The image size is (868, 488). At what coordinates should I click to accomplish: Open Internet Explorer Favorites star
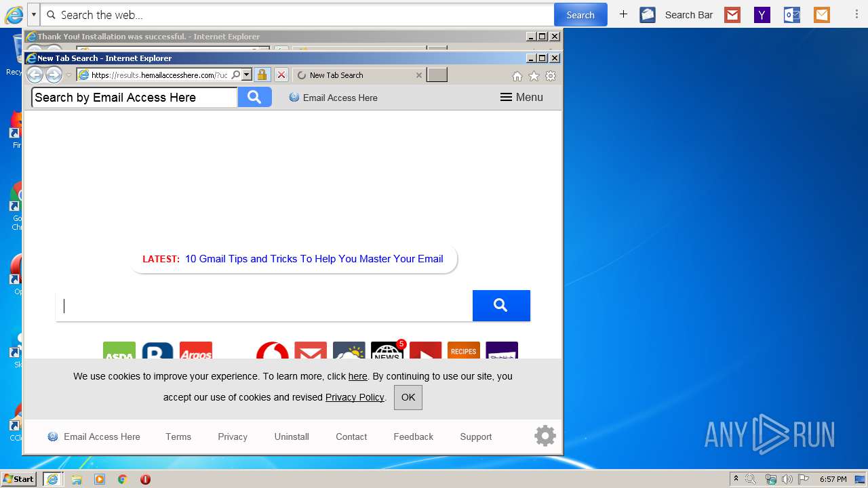534,76
